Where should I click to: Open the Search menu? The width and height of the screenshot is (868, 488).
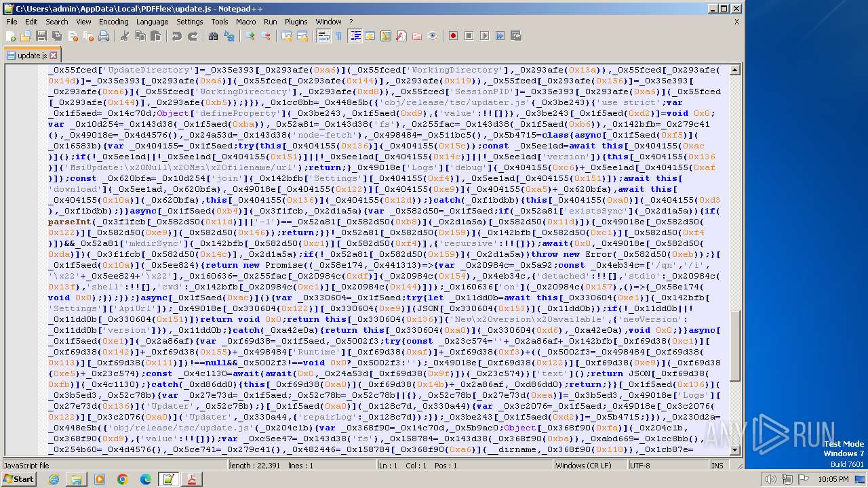[57, 22]
